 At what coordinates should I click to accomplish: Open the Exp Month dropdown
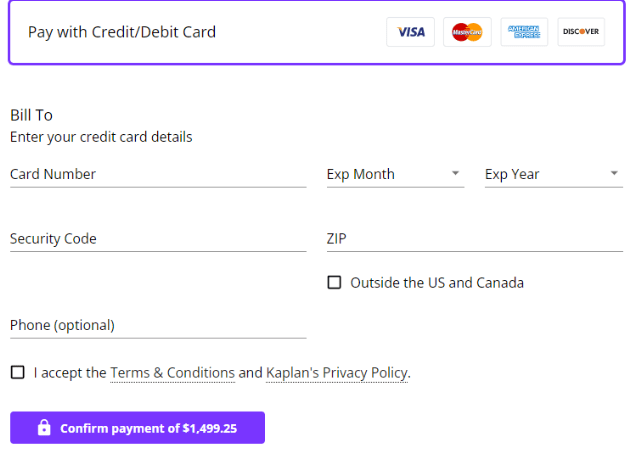point(396,175)
